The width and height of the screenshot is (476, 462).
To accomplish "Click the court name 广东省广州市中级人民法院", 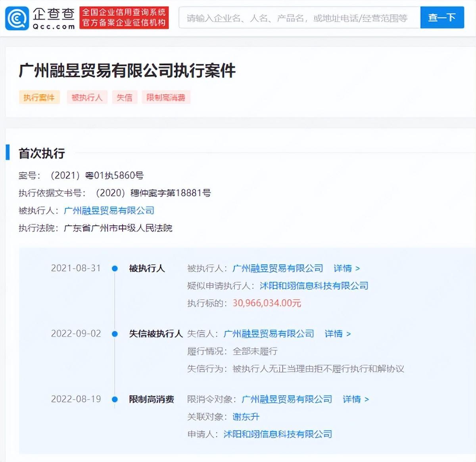I will click(x=118, y=228).
